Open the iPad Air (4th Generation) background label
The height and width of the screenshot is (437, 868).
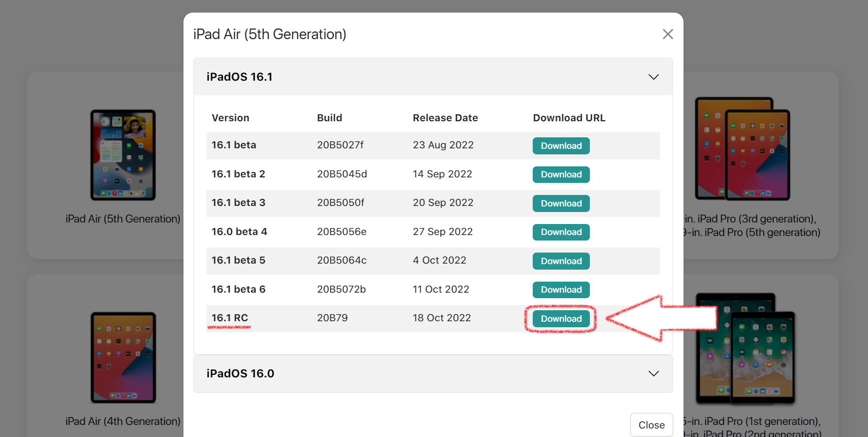pos(123,421)
